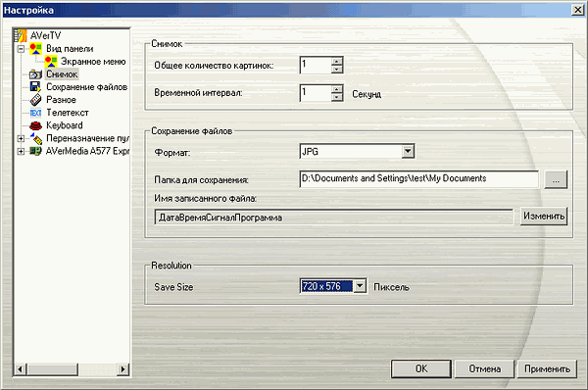Increase the Общее количество картинок value

click(x=337, y=61)
